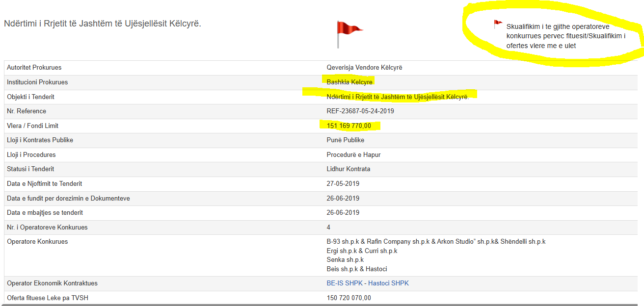Screen dimensions: 644x306
Task: Click the Skualifikim red-flag description text
Action: [x=565, y=36]
